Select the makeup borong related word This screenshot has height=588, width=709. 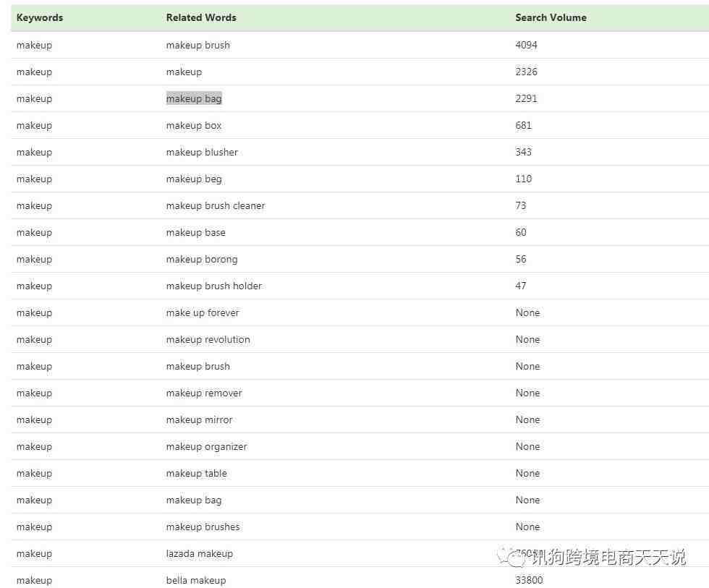coord(202,259)
